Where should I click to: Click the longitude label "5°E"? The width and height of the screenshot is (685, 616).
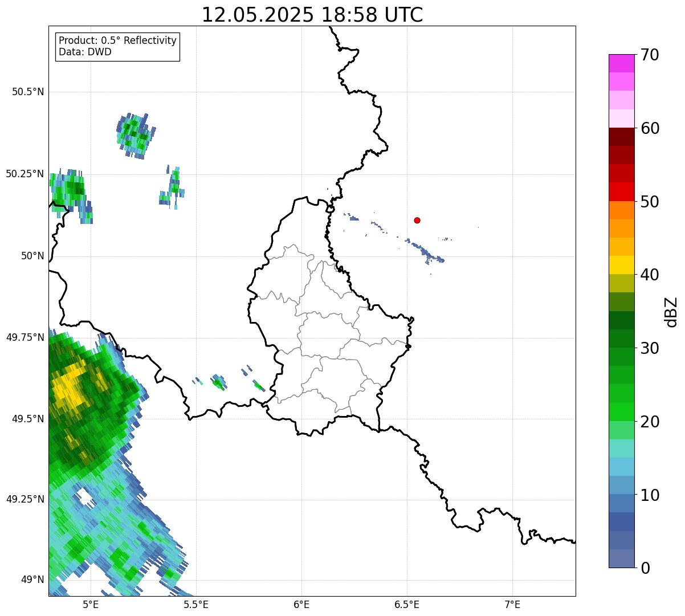(x=91, y=604)
